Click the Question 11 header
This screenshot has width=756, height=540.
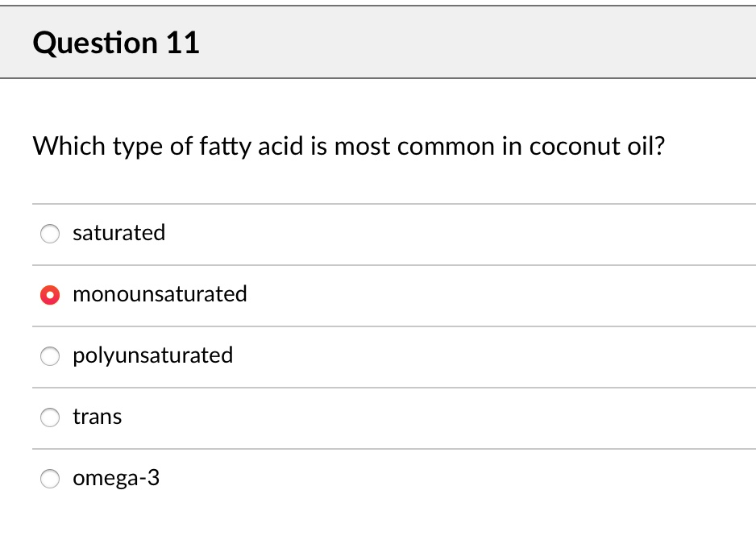115,43
